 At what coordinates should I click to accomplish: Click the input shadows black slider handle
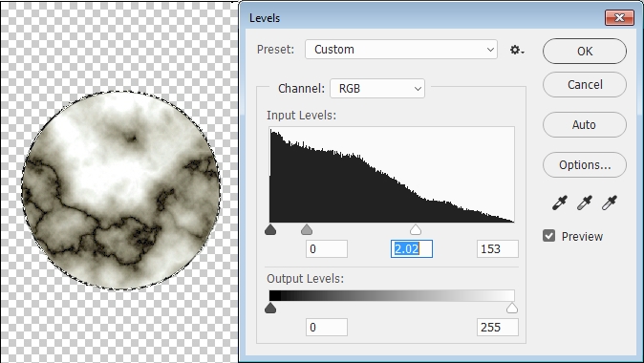[270, 229]
